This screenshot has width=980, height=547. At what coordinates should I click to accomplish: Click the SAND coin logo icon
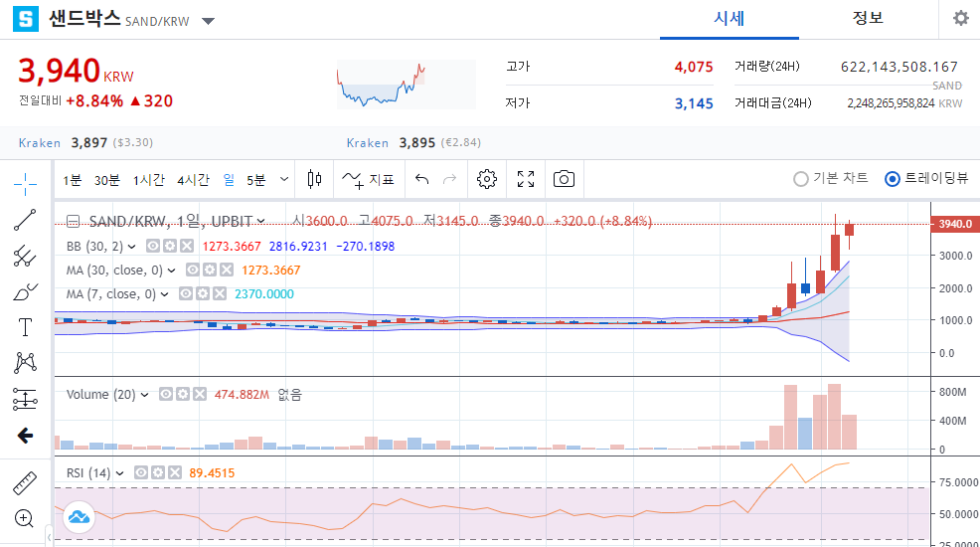pyautogui.click(x=26, y=19)
